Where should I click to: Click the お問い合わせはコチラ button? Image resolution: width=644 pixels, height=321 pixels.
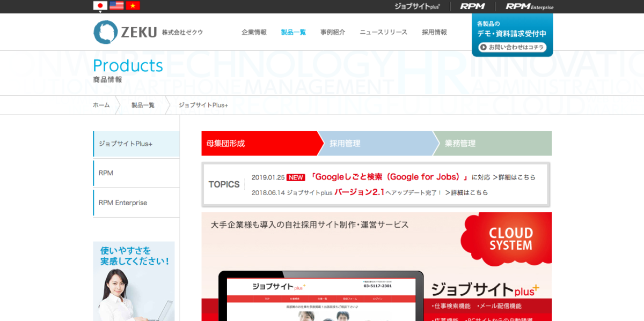point(512,47)
